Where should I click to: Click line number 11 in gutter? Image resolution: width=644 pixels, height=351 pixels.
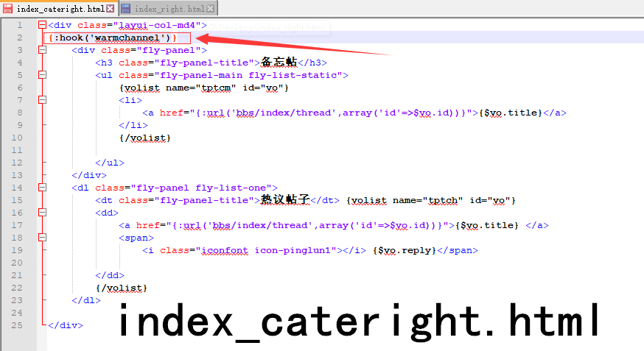17,151
